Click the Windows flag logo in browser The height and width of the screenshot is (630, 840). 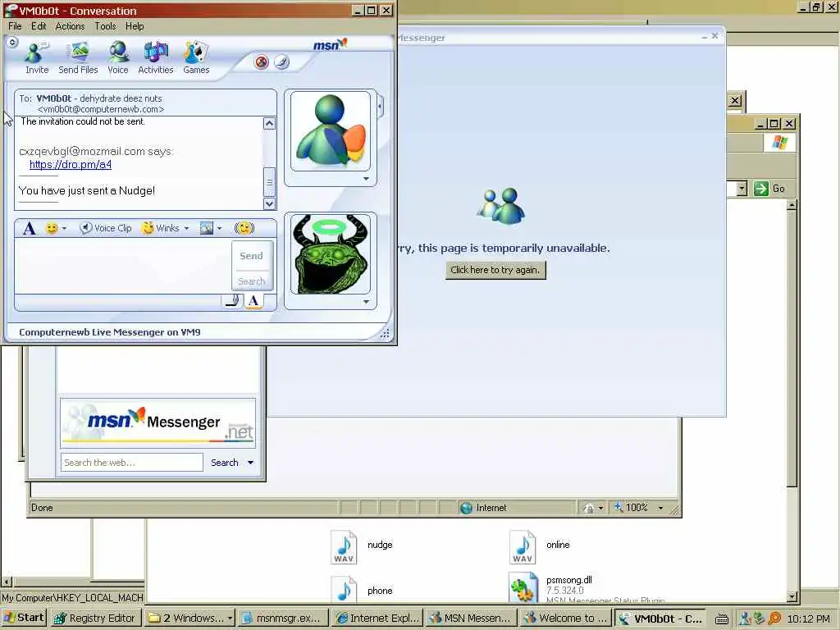point(779,143)
